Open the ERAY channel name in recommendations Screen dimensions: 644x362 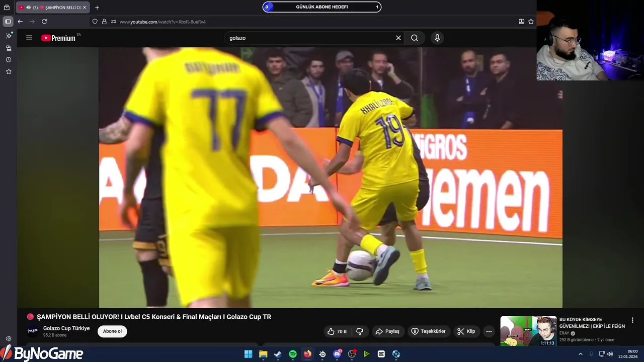coord(564,333)
